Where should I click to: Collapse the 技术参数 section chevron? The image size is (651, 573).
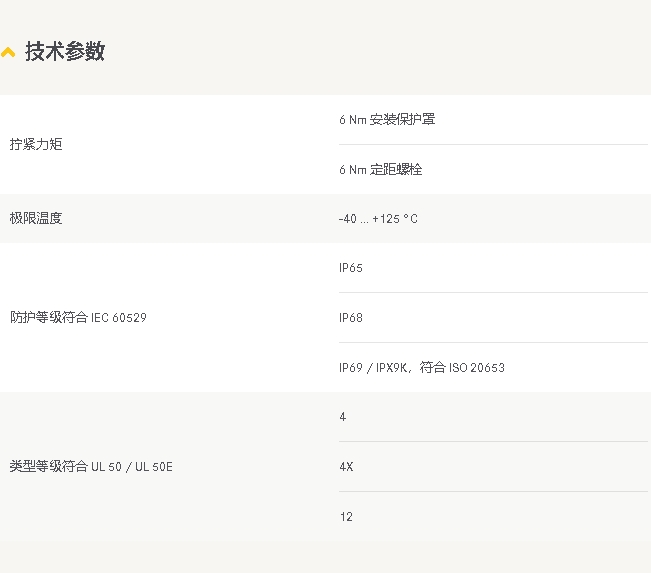8,53
